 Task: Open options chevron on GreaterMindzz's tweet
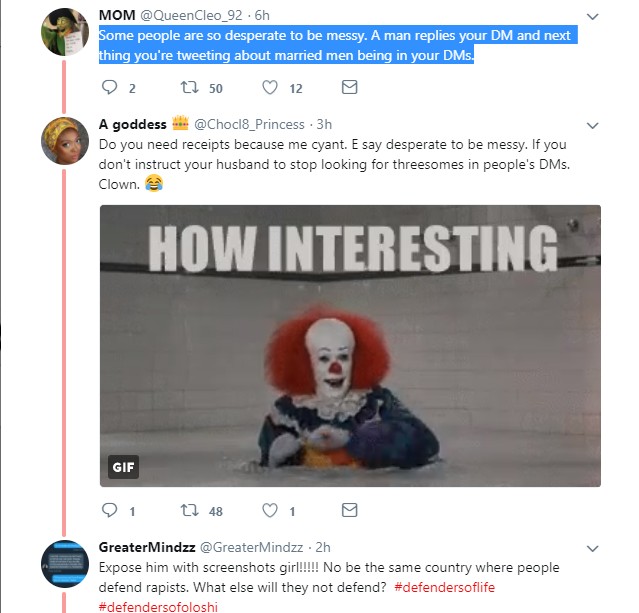coord(592,548)
